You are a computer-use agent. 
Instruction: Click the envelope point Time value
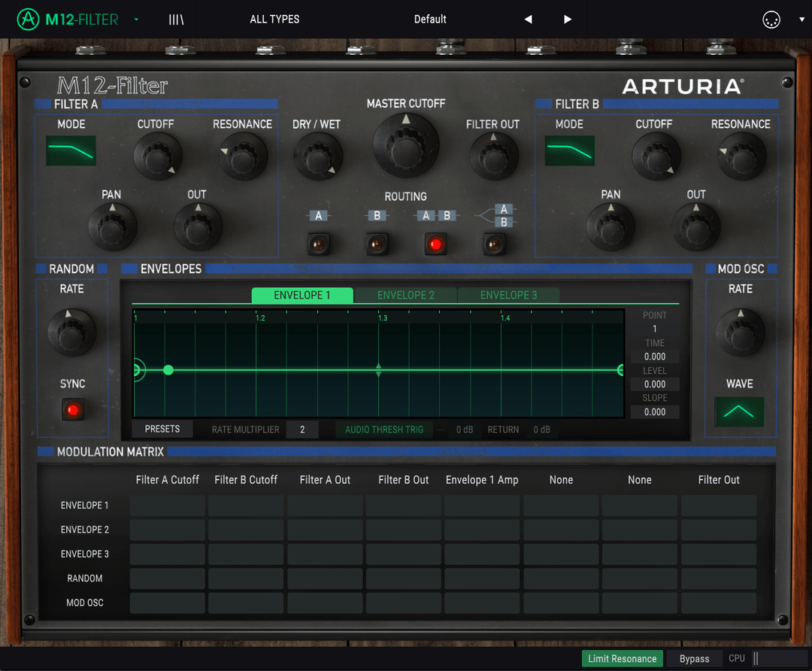(x=655, y=357)
